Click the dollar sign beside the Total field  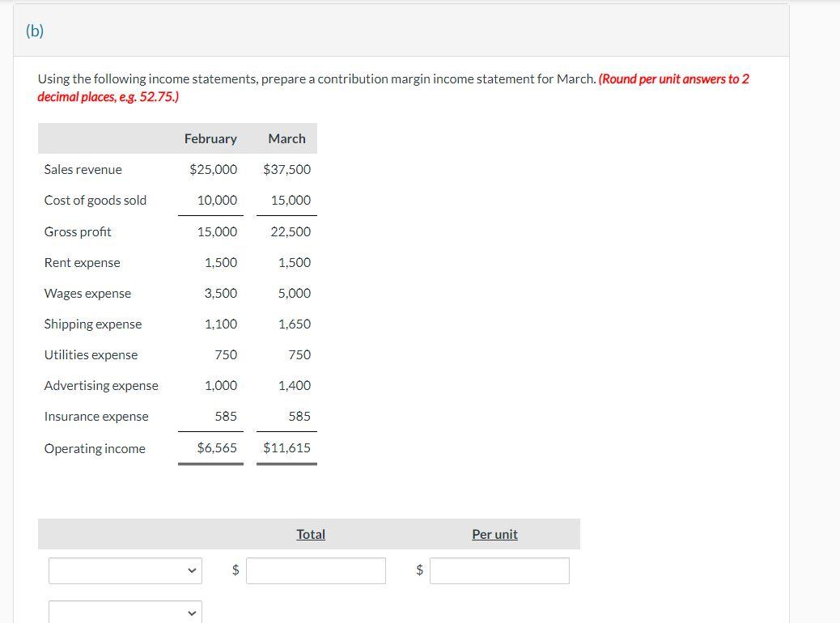click(x=235, y=570)
